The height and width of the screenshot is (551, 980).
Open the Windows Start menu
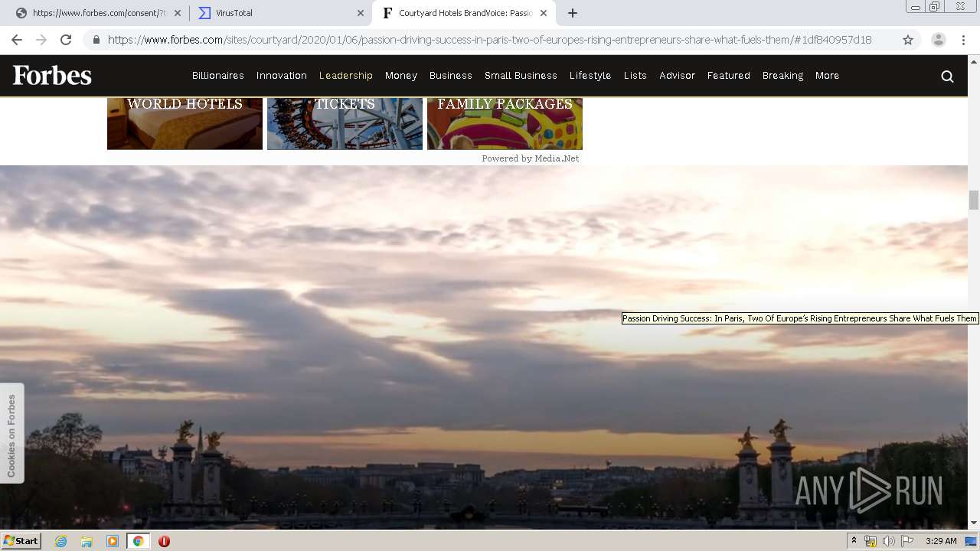point(21,541)
